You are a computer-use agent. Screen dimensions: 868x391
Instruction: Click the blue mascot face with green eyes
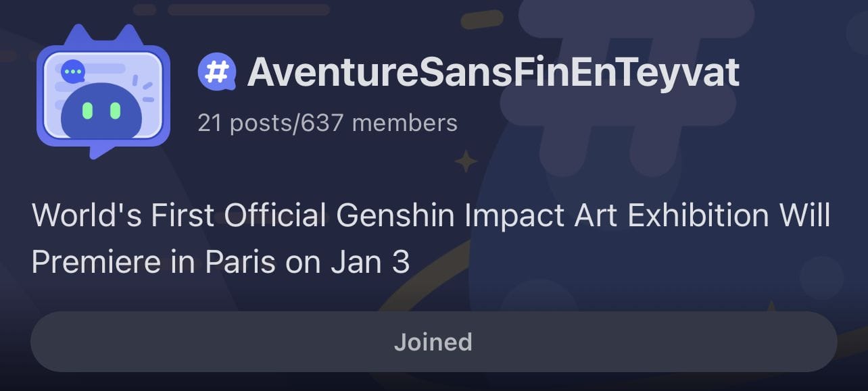101,110
